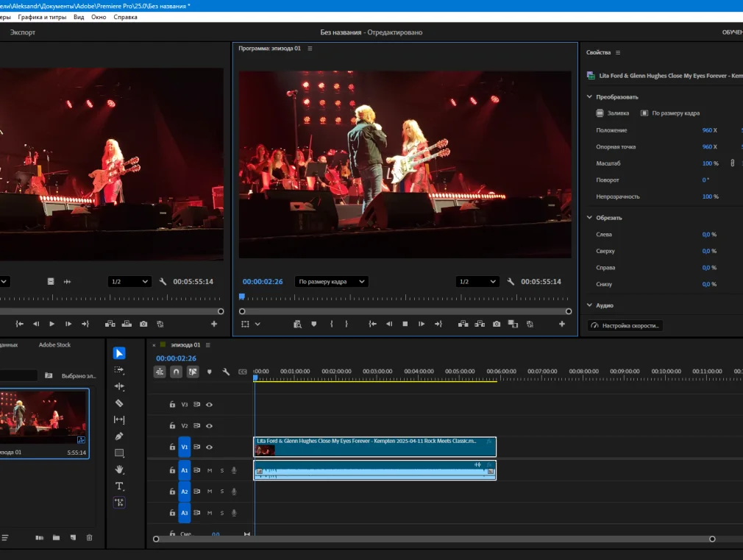This screenshot has width=743, height=560.
Task: Choose the Hand tool
Action: 119,469
